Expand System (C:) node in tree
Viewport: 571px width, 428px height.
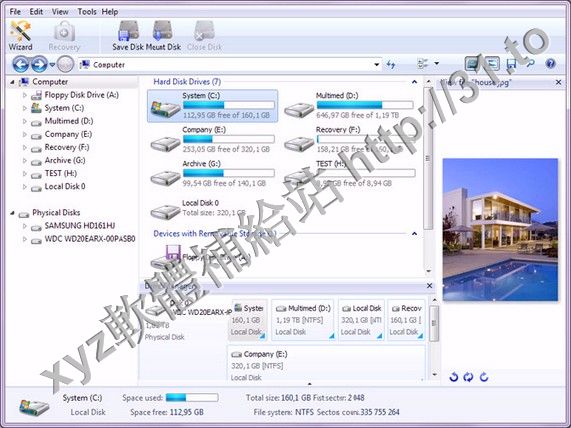[x=24, y=109]
